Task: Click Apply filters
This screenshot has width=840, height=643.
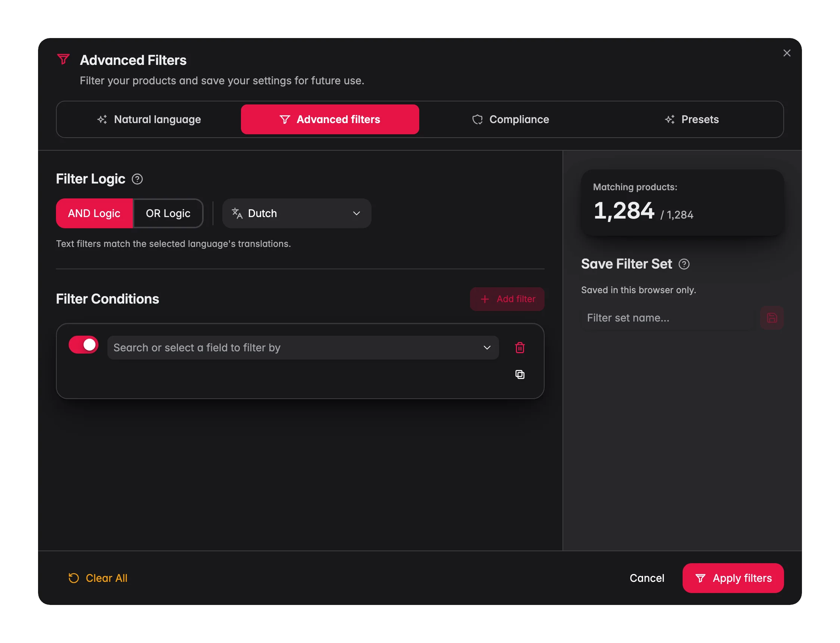Action: (733, 578)
